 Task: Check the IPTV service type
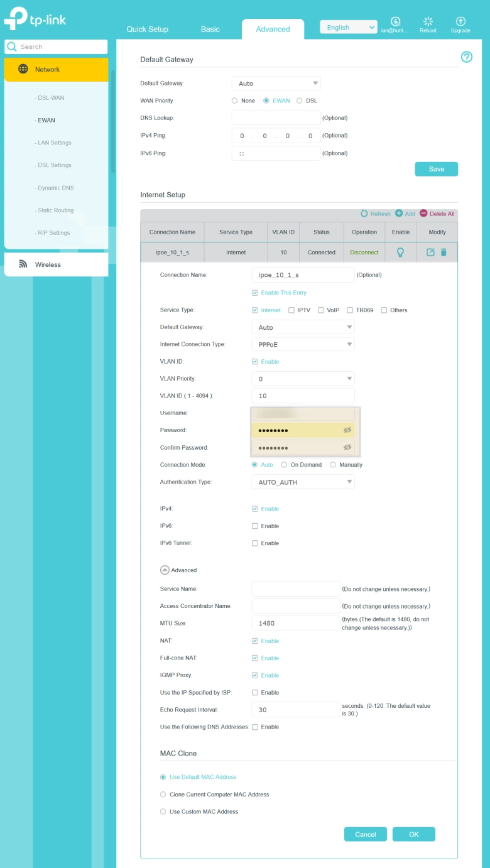(x=291, y=310)
